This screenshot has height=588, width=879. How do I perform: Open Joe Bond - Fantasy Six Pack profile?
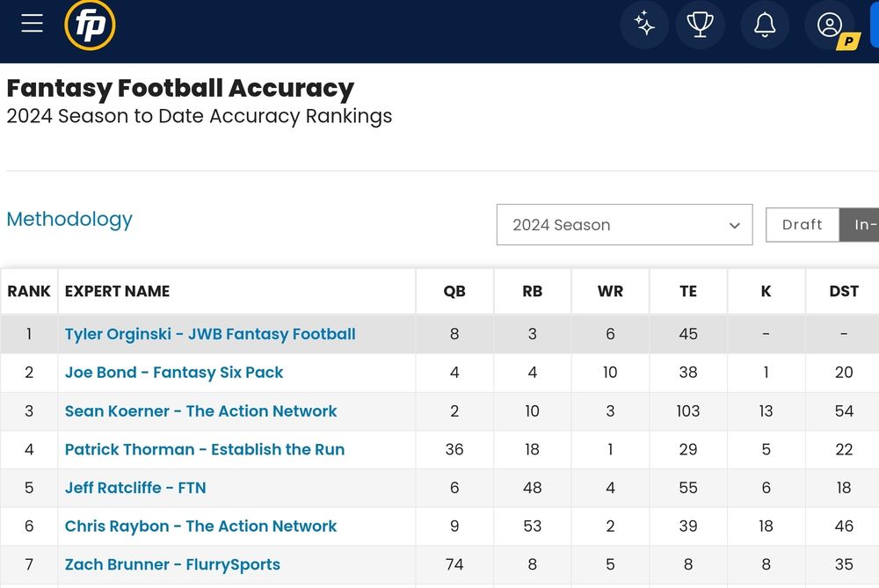(174, 372)
